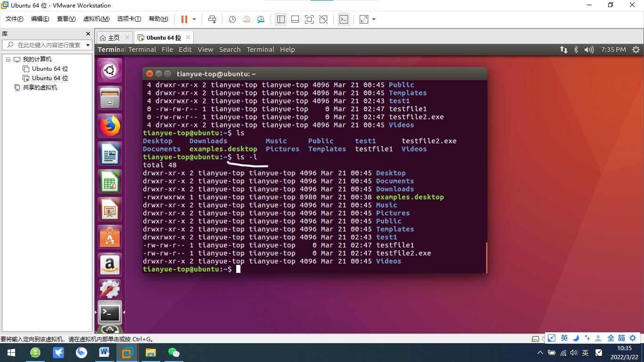Viewport: 644px width, 362px height.
Task: Open the Ubuntu View menu
Action: click(206, 49)
